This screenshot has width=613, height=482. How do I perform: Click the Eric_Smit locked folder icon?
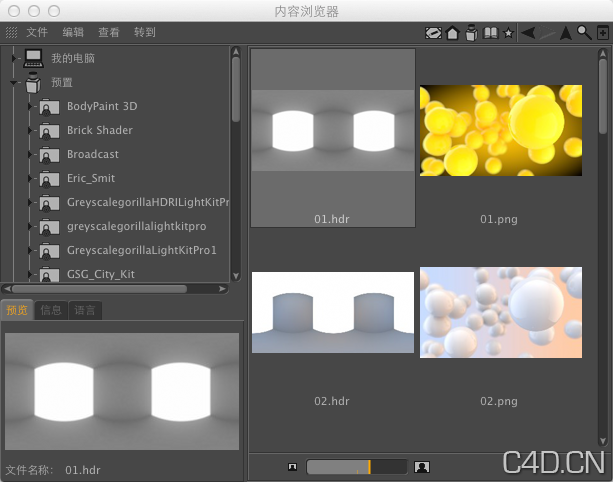pos(49,179)
